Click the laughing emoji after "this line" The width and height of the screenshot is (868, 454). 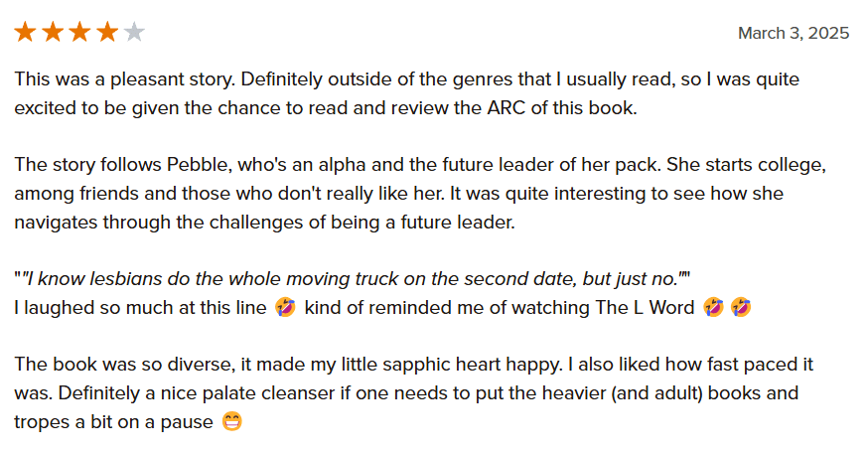tap(285, 308)
